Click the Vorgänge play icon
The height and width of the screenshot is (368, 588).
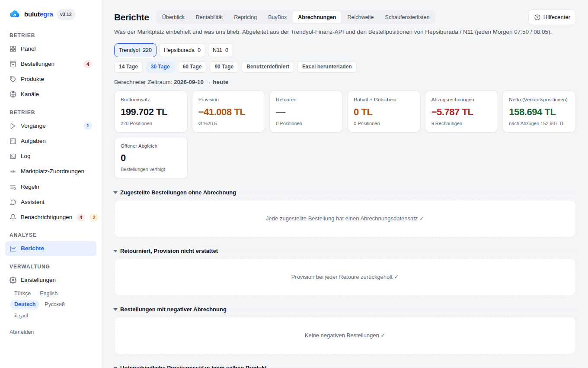pos(13,126)
